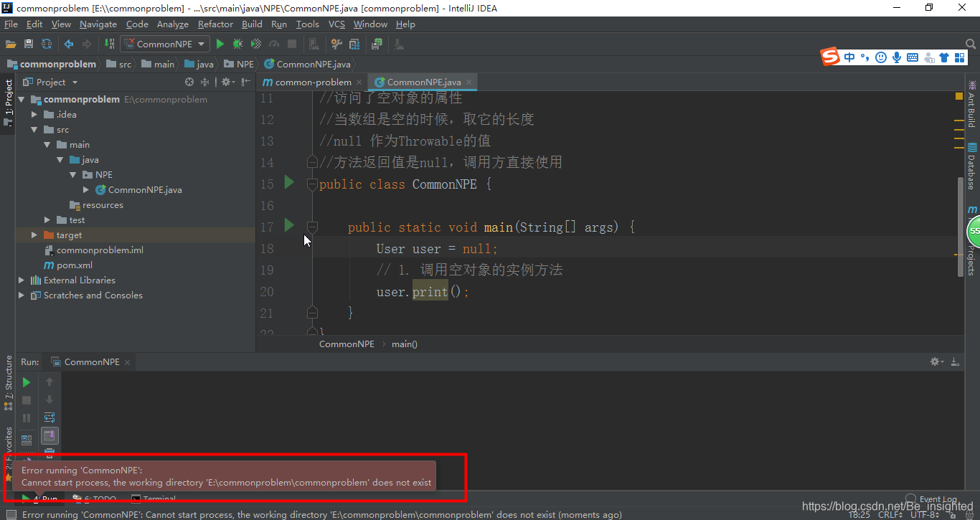Collapse the main method fold marker
This screenshot has height=520, width=980.
point(312,227)
